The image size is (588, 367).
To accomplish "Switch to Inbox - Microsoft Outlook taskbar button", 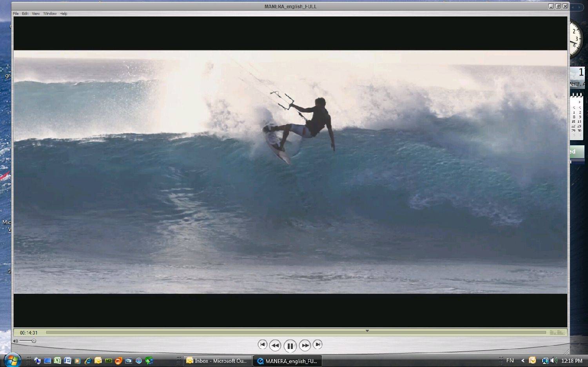I will point(217,361).
